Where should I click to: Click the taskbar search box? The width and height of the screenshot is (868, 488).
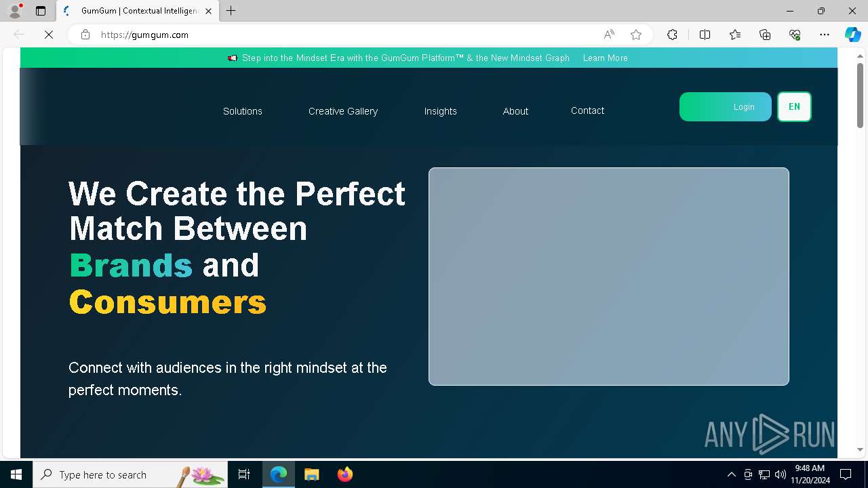[130, 474]
